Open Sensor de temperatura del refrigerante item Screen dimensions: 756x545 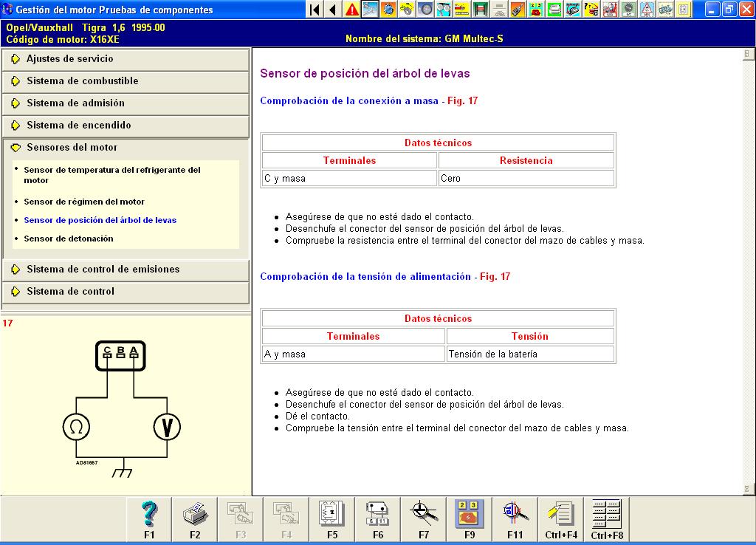click(x=111, y=175)
